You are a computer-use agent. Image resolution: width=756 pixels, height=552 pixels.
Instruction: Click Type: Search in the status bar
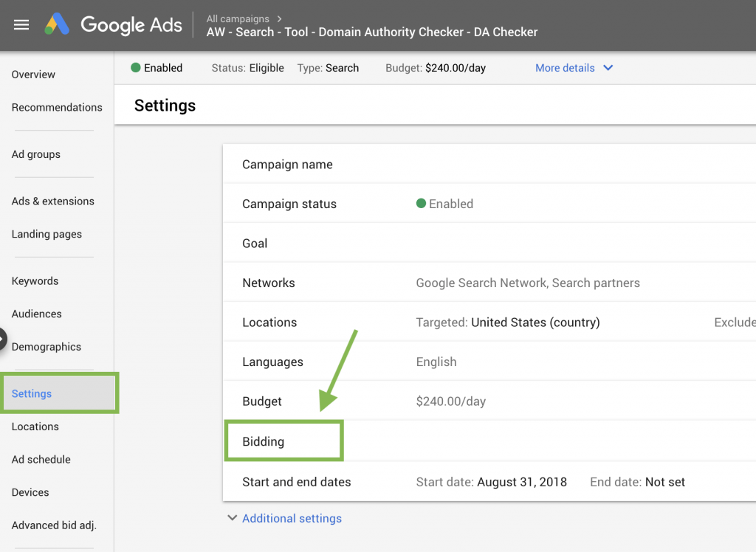(x=328, y=68)
